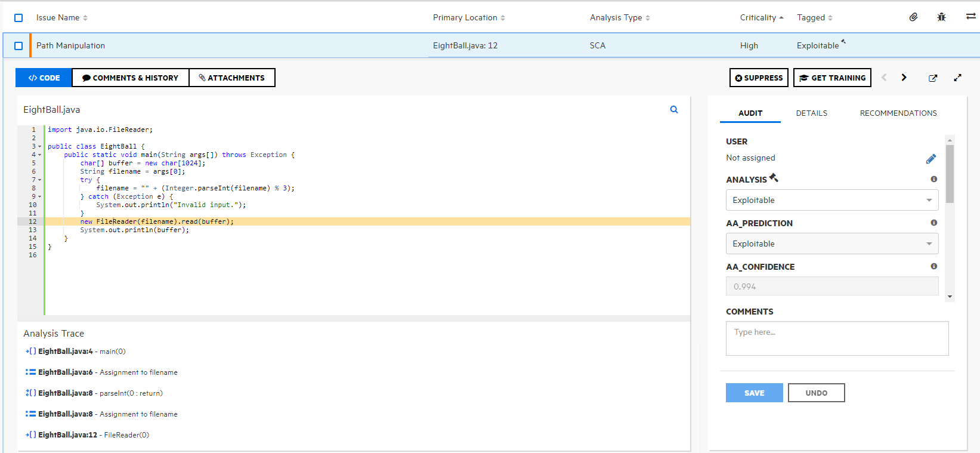Click the swap arrows column icon
Image resolution: width=980 pixels, height=453 pixels.
coord(970,17)
